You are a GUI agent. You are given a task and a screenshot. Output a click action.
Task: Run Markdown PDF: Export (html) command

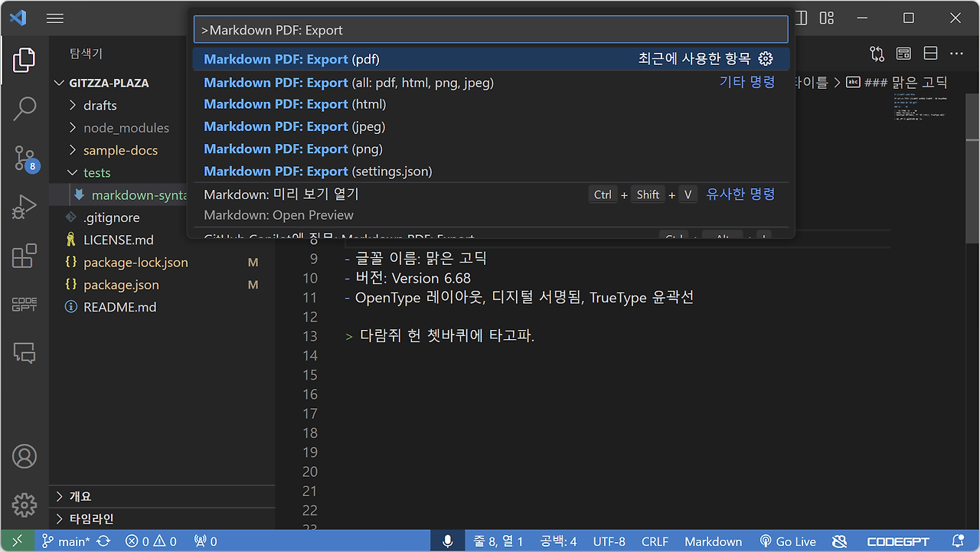click(x=491, y=104)
